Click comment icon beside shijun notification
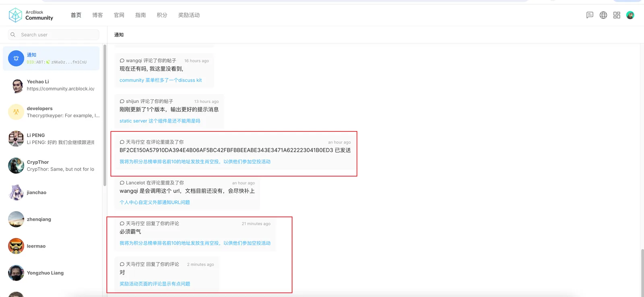644x297 pixels. [122, 101]
